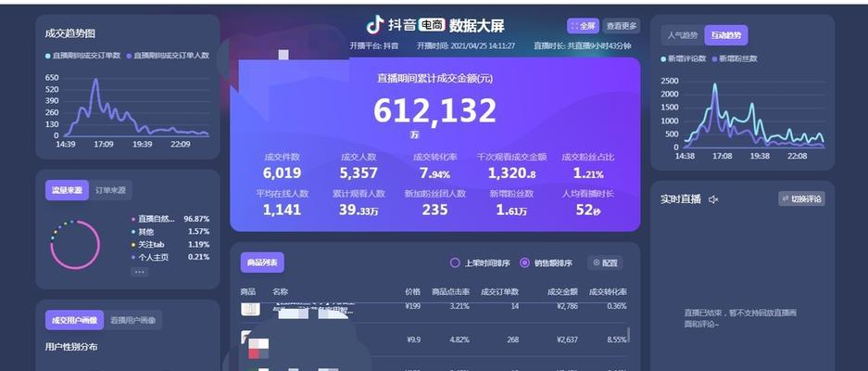Click the Douyin TikTok logo in header
868x371 pixels.
375,25
